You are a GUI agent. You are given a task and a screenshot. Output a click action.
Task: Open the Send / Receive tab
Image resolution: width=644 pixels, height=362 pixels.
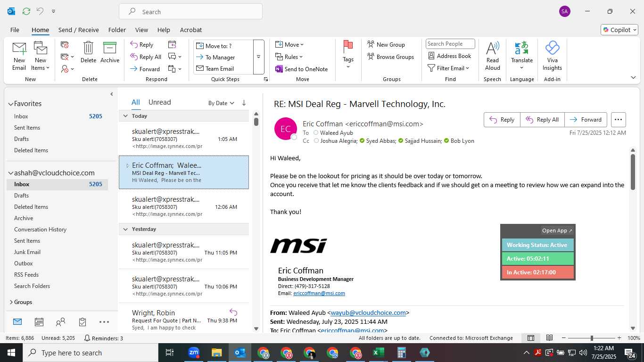pos(79,30)
